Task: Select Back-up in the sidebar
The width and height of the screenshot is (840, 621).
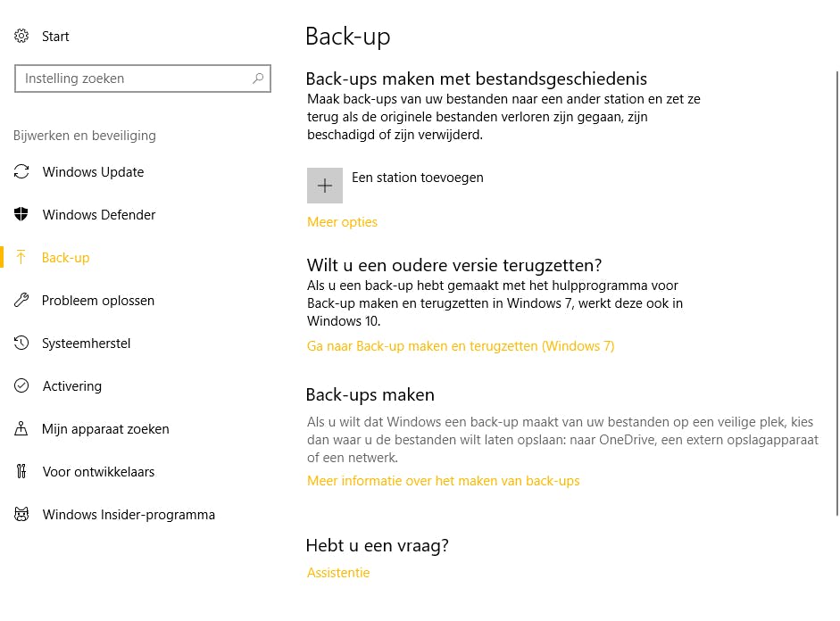Action: tap(66, 258)
